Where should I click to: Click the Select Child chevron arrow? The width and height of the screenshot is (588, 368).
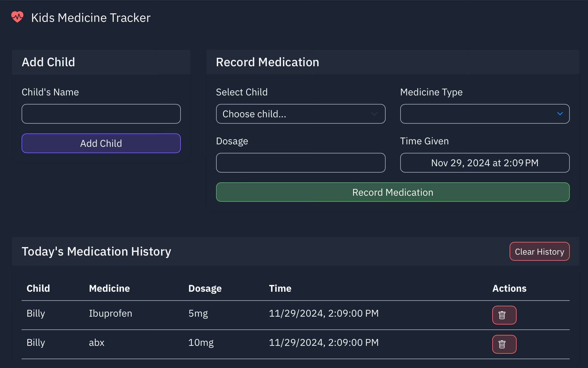(374, 114)
